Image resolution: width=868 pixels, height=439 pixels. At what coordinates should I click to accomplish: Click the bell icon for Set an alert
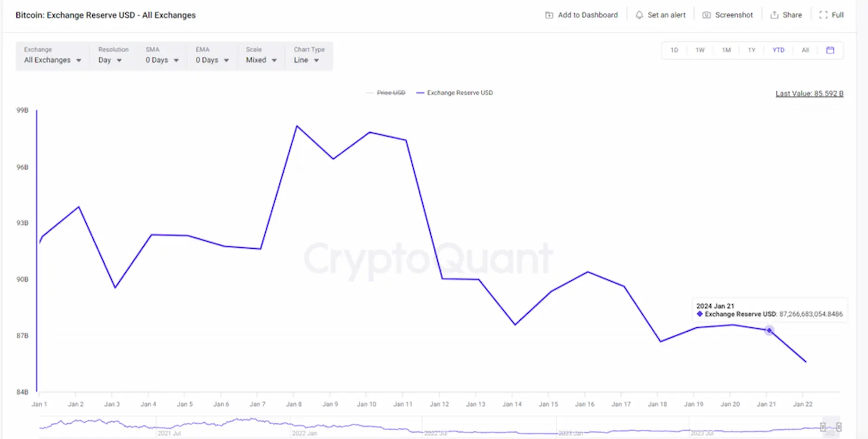(639, 15)
